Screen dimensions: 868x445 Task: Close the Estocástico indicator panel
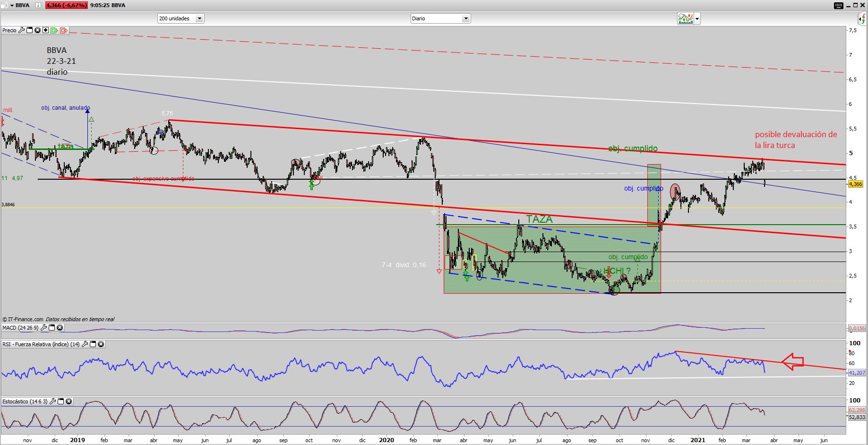(x=69, y=401)
